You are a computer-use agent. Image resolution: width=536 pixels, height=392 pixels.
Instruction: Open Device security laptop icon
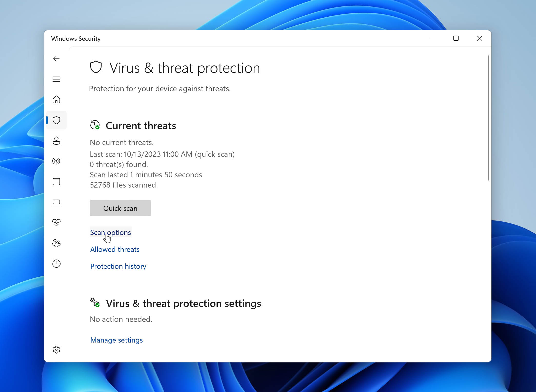pos(56,202)
